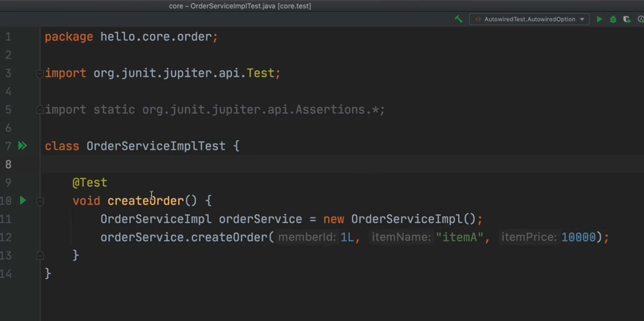Click the createOrder method name in declaration
The image size is (644, 321).
click(146, 201)
